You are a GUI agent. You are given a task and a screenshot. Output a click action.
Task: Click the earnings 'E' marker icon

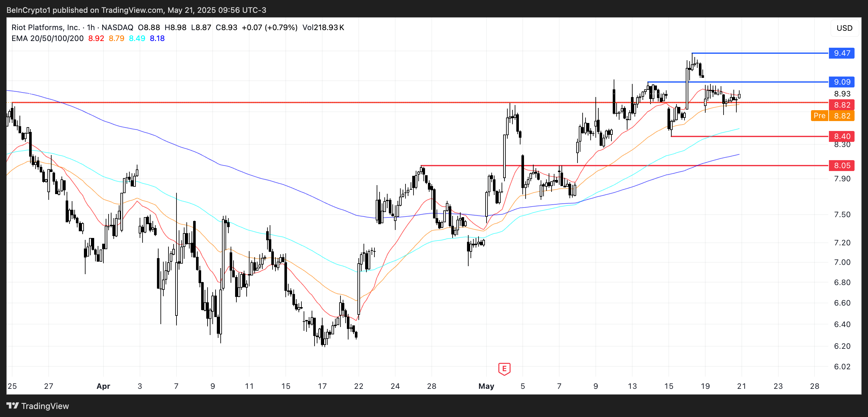[x=504, y=368]
